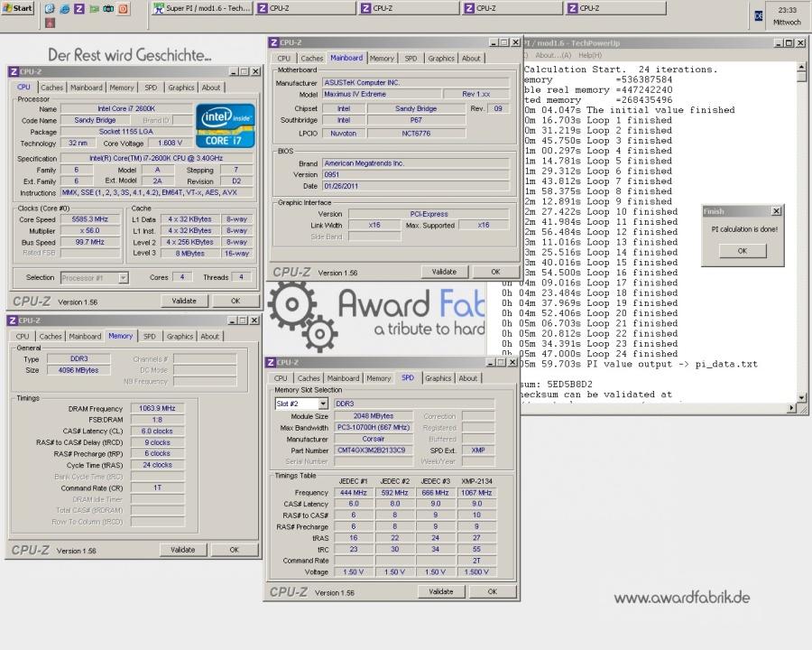The image size is (812, 650).
Task: Select the Core Speed value 5585.3 MHz
Action: point(90,219)
